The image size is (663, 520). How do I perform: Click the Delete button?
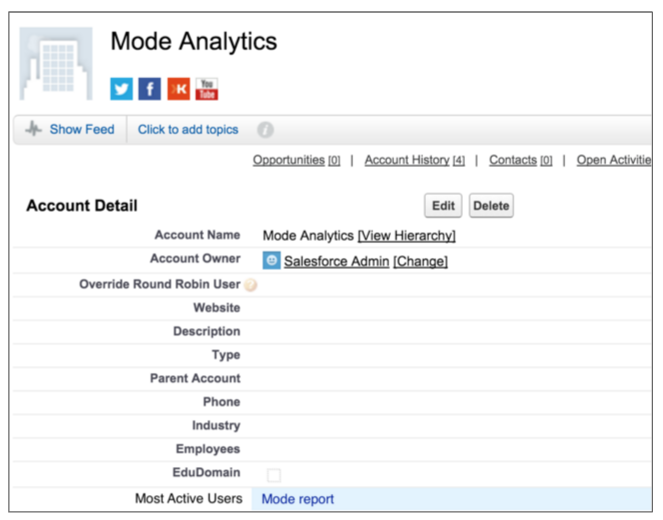click(x=491, y=206)
